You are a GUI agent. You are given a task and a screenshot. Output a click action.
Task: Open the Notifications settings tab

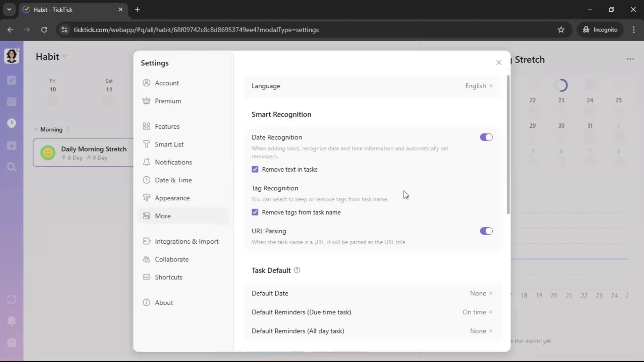pyautogui.click(x=173, y=162)
